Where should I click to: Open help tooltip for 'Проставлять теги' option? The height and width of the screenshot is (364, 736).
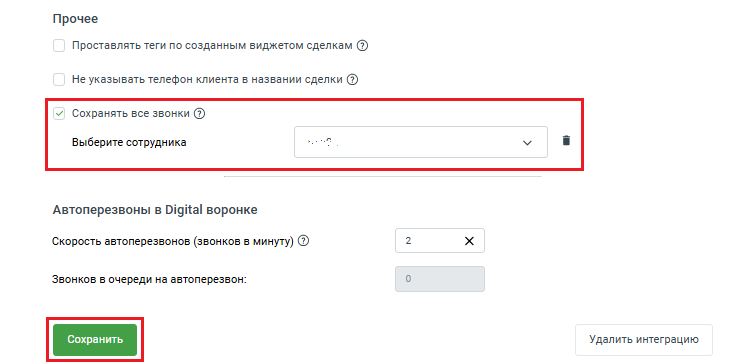tap(362, 46)
